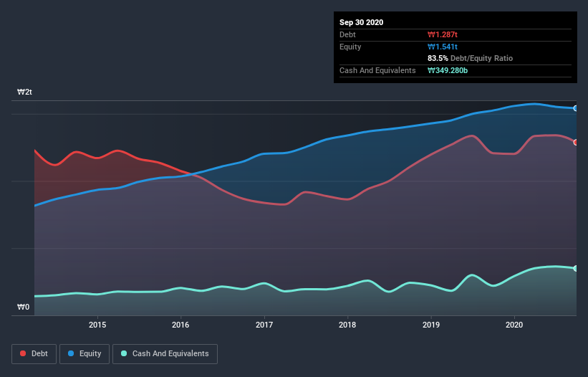The width and height of the screenshot is (588, 377).
Task: Click tooltip Cash And Equivalents row label
Action: pos(377,70)
